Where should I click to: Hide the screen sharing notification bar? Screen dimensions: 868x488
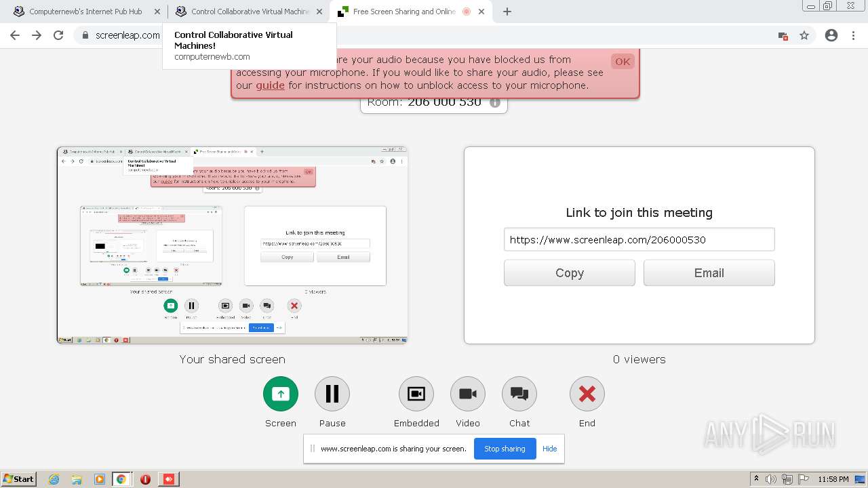tap(550, 449)
